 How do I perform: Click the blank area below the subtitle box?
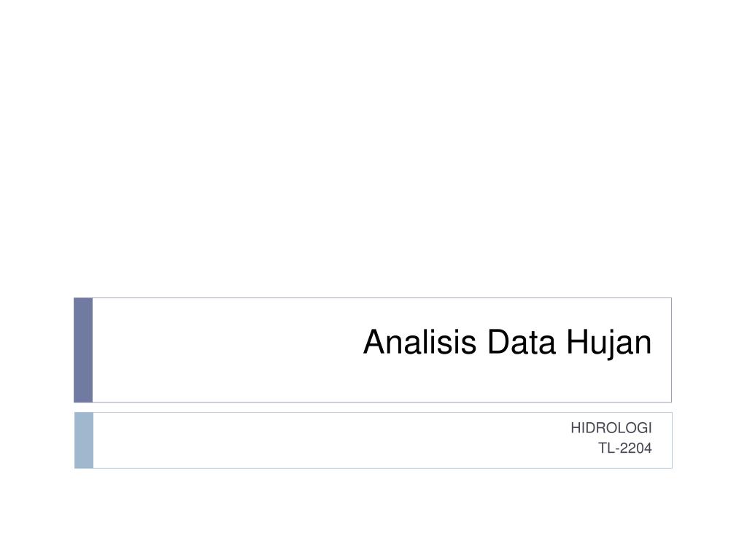[x=373, y=514]
